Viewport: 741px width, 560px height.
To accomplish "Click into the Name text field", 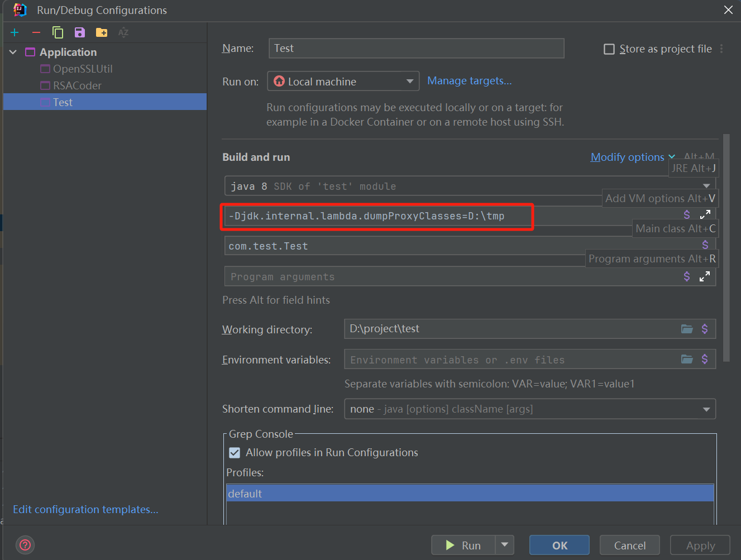I will pyautogui.click(x=416, y=49).
